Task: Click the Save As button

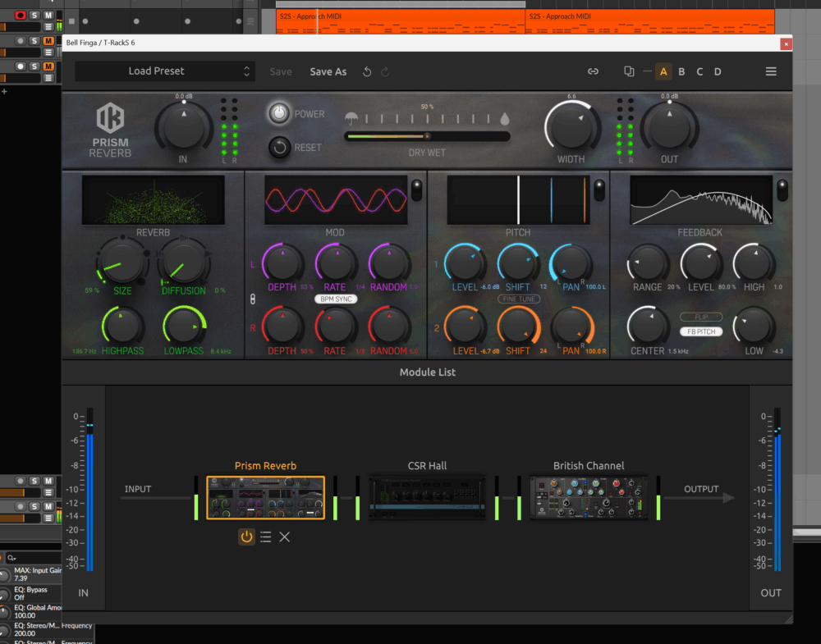Action: 328,71
